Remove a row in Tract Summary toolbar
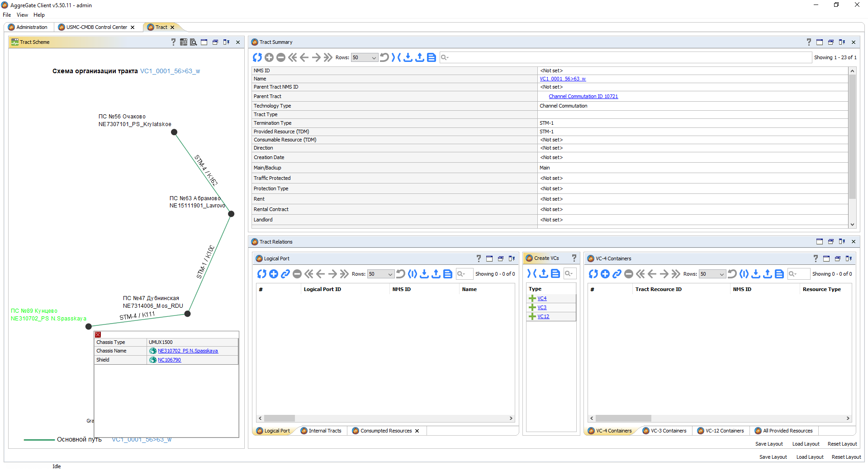 (x=281, y=57)
